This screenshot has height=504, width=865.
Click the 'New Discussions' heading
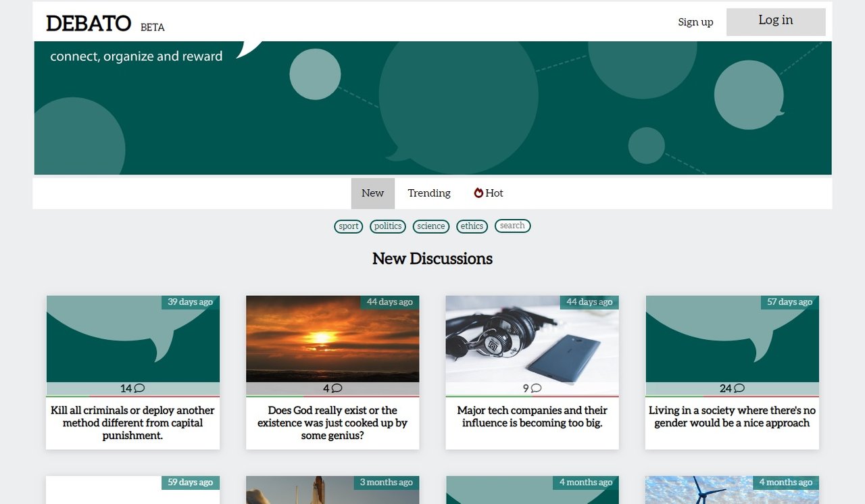click(432, 259)
